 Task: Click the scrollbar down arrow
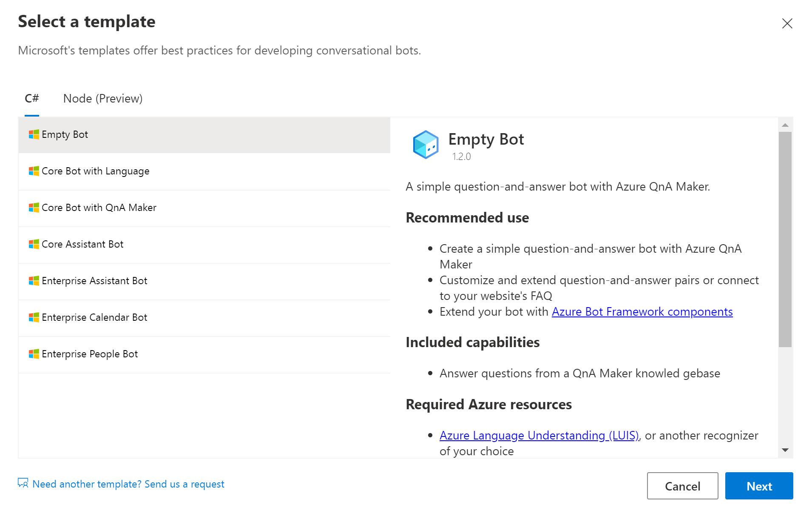click(785, 450)
